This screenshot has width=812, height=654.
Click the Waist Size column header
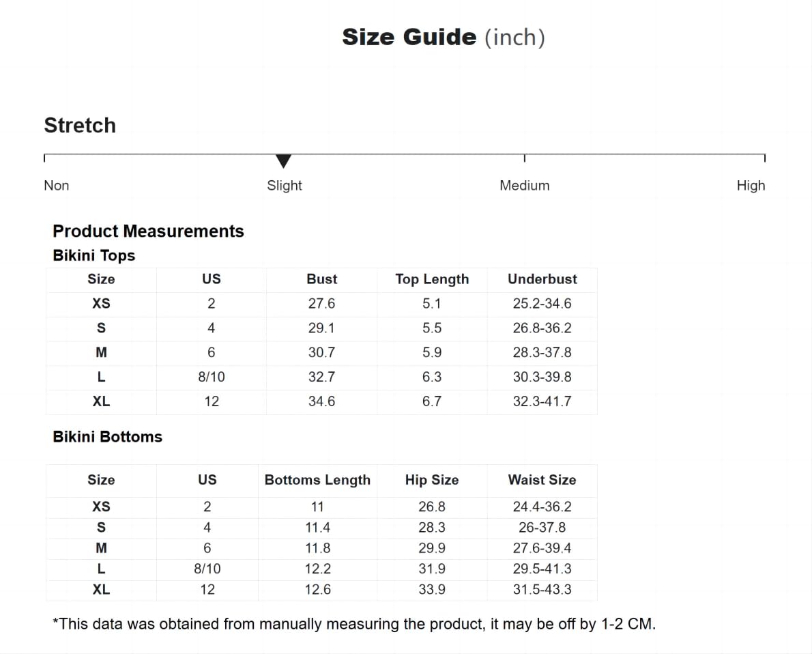tap(542, 480)
